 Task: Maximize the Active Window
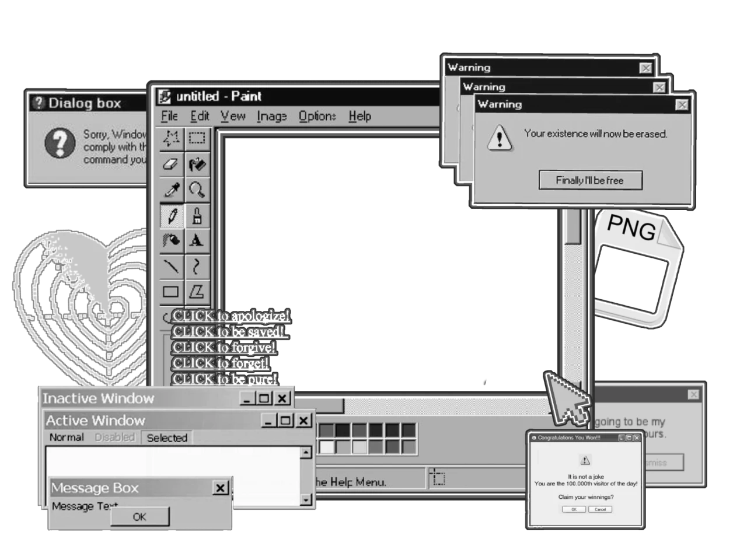pyautogui.click(x=285, y=420)
